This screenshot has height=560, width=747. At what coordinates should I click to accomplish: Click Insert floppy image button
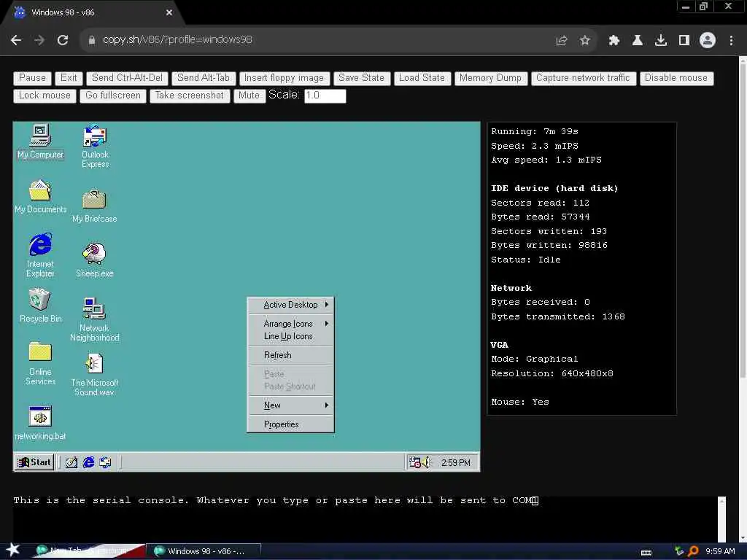pyautogui.click(x=284, y=78)
